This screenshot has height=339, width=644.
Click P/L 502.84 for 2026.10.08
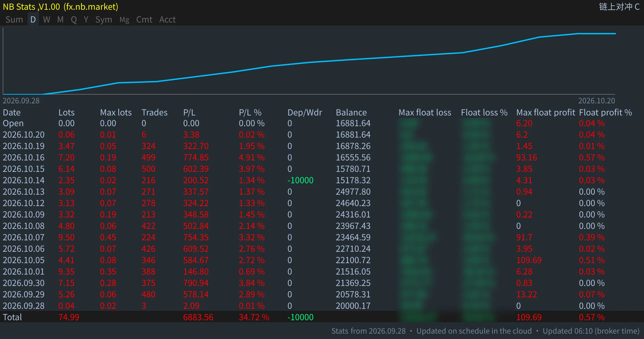pos(196,226)
